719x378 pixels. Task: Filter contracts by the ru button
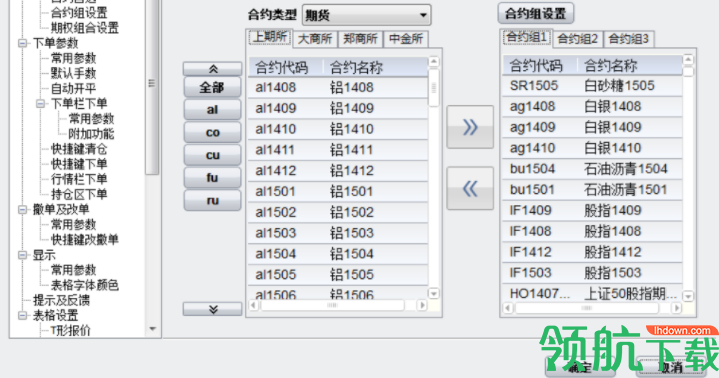212,200
